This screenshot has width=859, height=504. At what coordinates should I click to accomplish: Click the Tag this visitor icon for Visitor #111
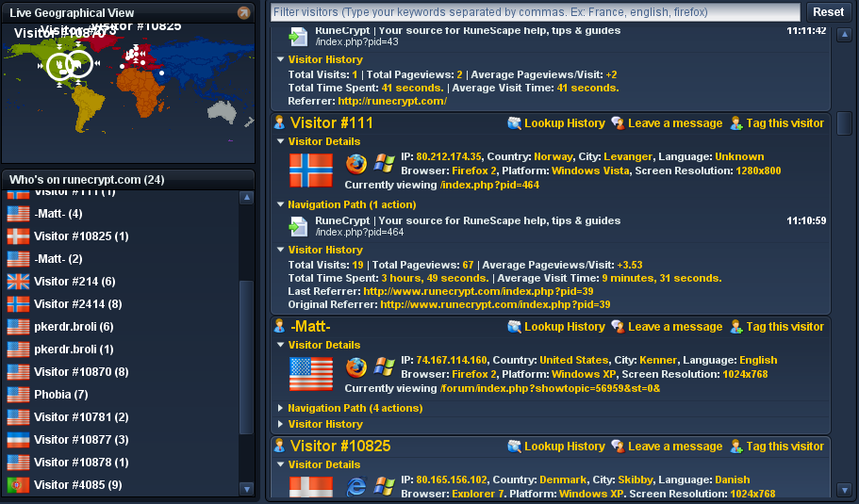click(736, 123)
